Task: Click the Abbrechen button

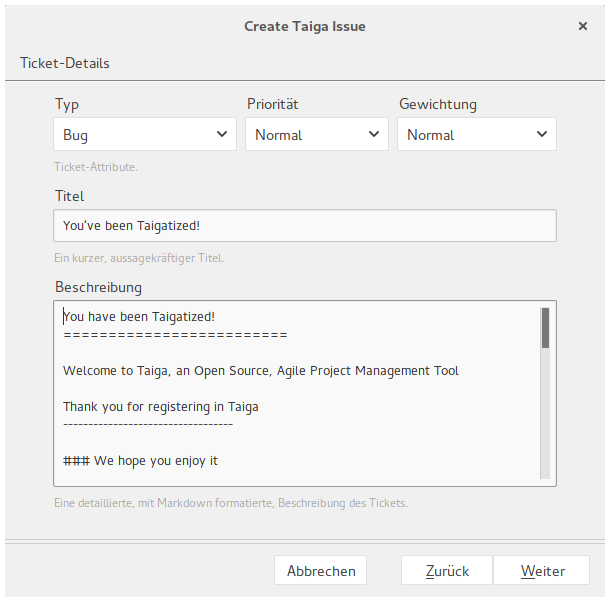Action: click(x=321, y=570)
